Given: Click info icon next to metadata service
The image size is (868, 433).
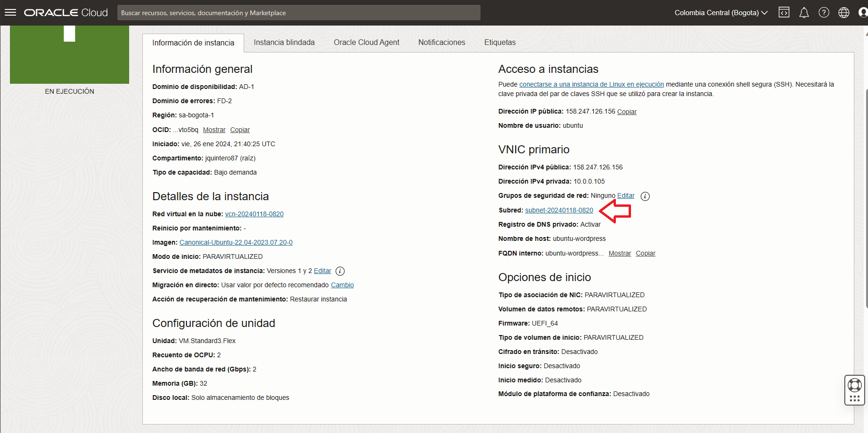Looking at the screenshot, I should 340,271.
